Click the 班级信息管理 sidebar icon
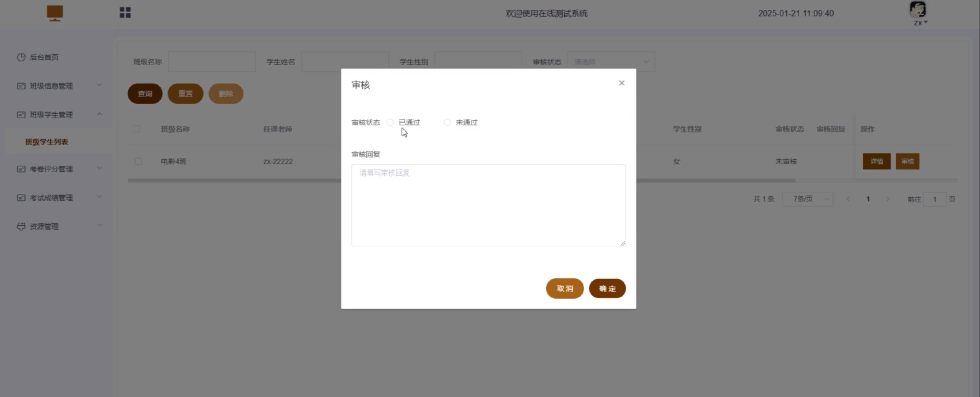 click(21, 86)
